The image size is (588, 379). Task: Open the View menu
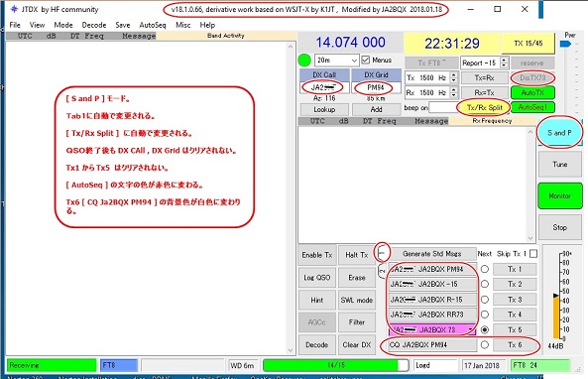[37, 25]
